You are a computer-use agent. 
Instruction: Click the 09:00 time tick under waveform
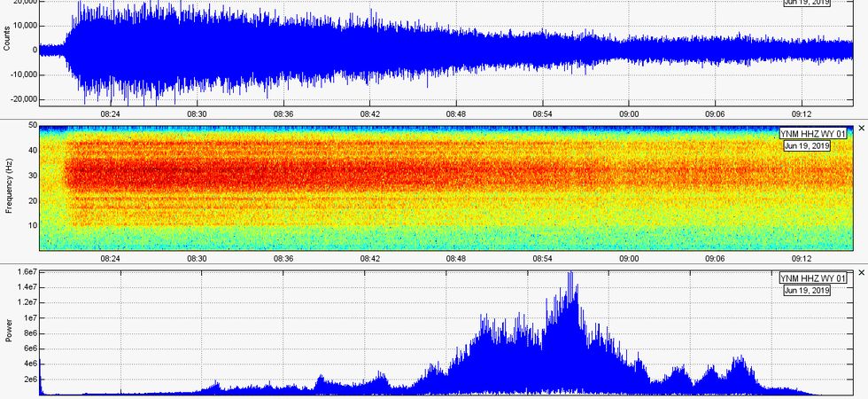630,114
